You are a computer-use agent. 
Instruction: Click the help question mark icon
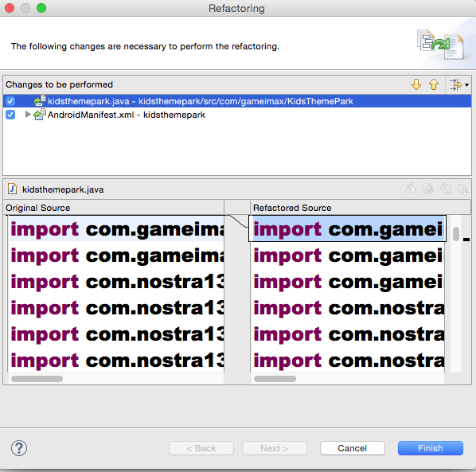coord(19,448)
